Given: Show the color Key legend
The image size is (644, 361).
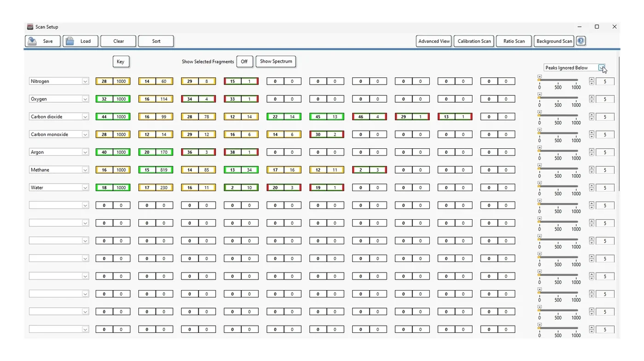Looking at the screenshot, I should pos(121,62).
